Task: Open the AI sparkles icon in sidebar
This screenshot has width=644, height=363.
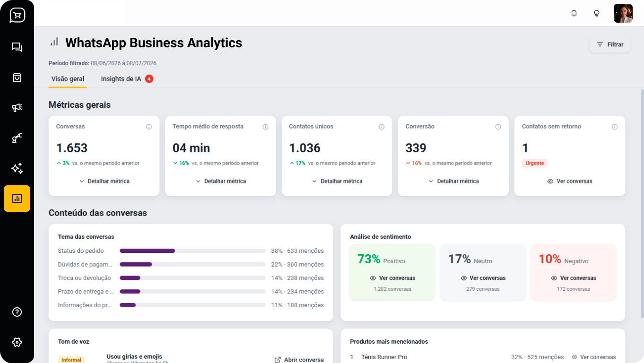Action: 17,168
